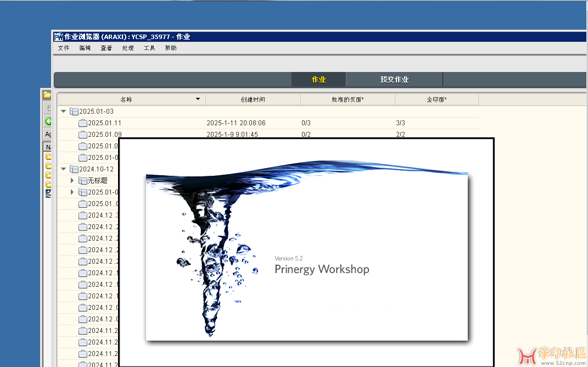
Task: Click the 3/3 imposition value
Action: [x=400, y=123]
